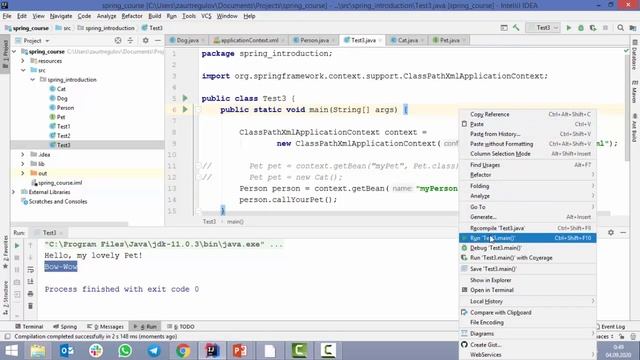Click the Debug bug icon in top toolbar
Image resolution: width=640 pixels, height=360 pixels.
pyautogui.click(x=581, y=28)
